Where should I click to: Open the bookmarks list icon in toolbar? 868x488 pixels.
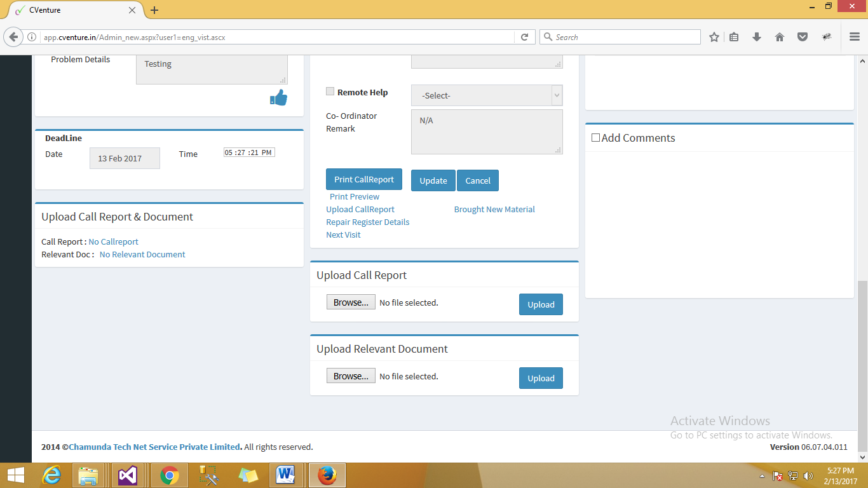click(734, 37)
